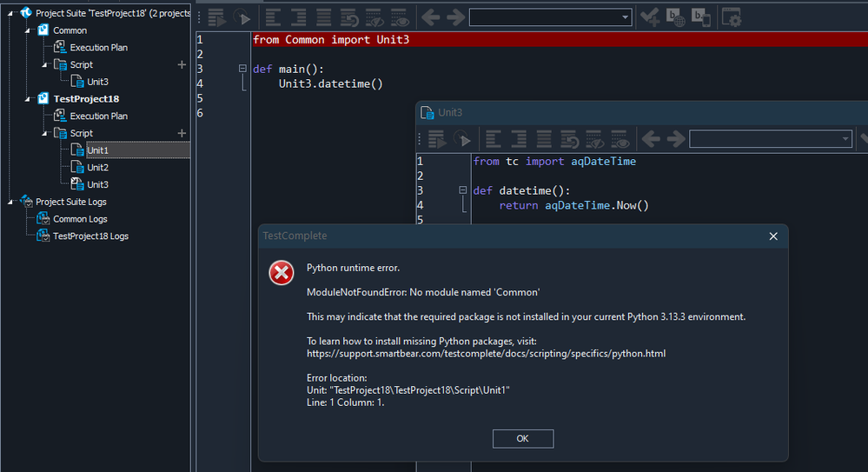This screenshot has width=868, height=472.
Task: Add script via plus next to TestProject18 Script
Action: click(x=182, y=133)
